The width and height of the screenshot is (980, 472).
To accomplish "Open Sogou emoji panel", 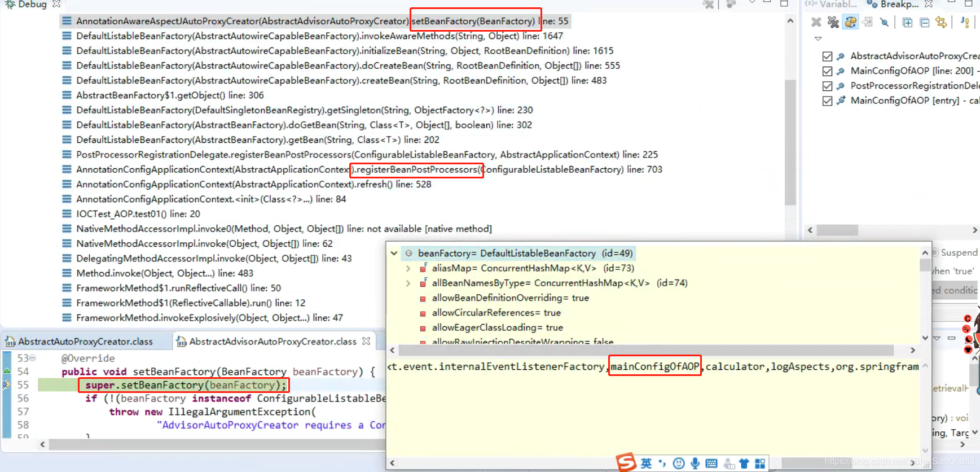I will [x=679, y=464].
